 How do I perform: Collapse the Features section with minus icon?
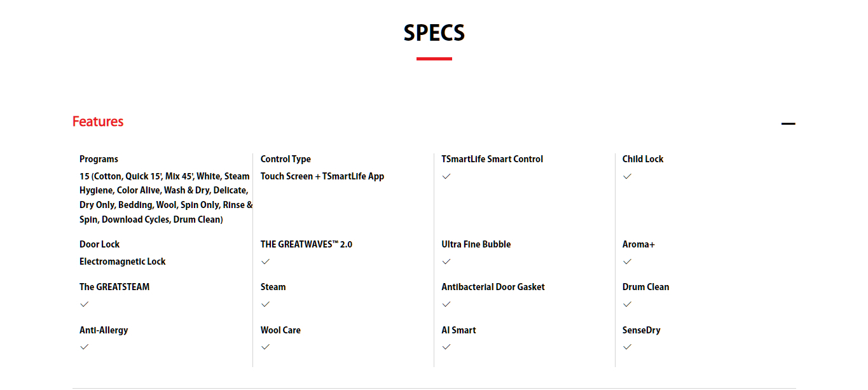788,123
